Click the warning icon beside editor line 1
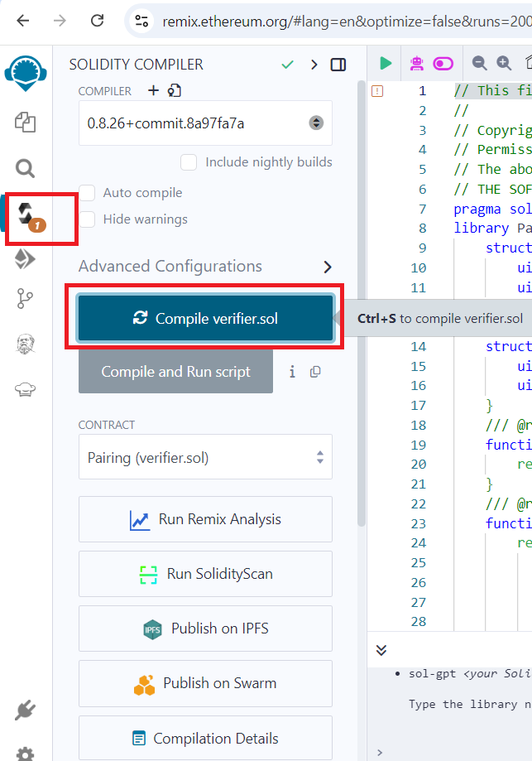 (377, 91)
